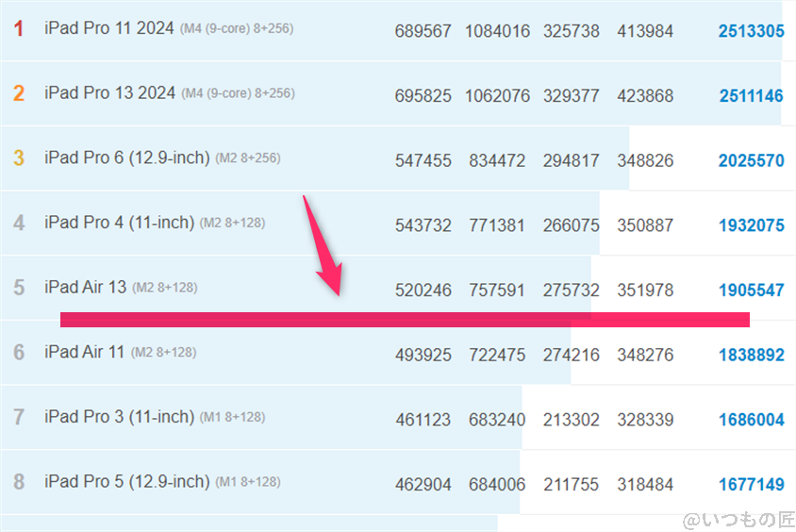Select the total score 1686004
This screenshot has height=532, width=796.
tap(751, 419)
